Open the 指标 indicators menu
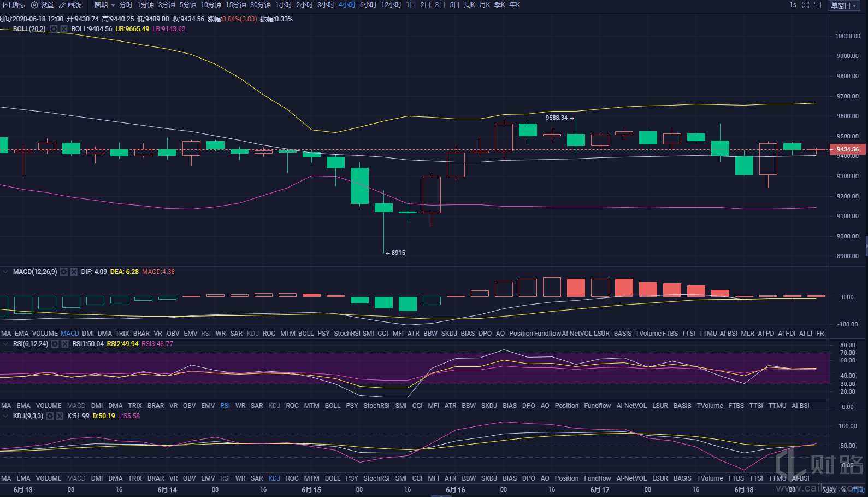The height and width of the screenshot is (497, 868). click(14, 5)
